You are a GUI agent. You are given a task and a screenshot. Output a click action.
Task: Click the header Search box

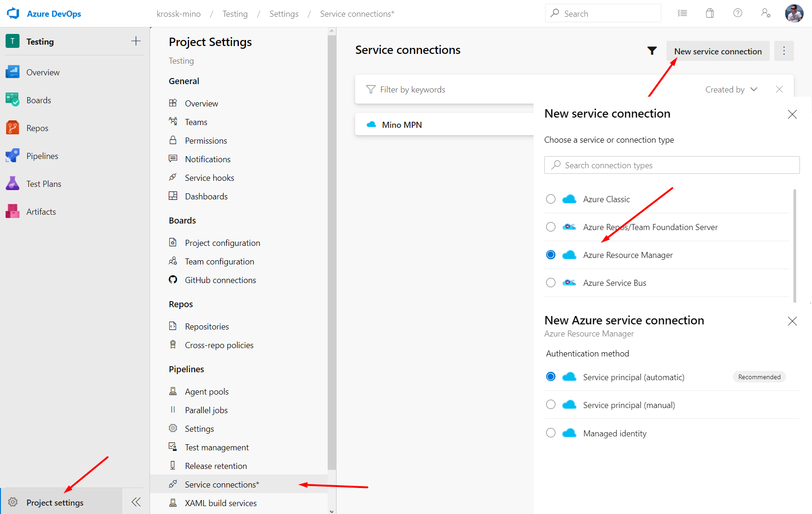point(603,13)
